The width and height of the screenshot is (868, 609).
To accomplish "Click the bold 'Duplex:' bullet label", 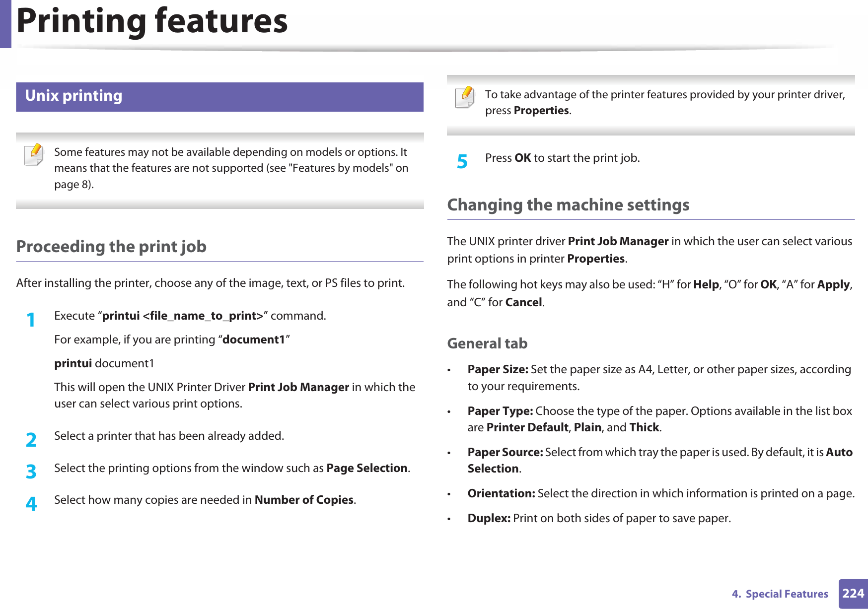I will click(x=489, y=519).
